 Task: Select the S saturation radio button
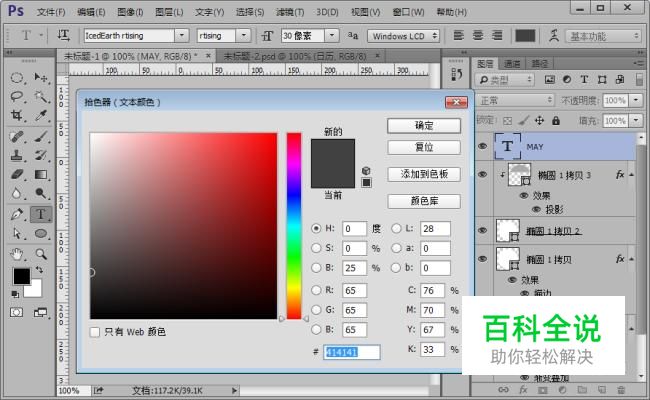[x=316, y=248]
